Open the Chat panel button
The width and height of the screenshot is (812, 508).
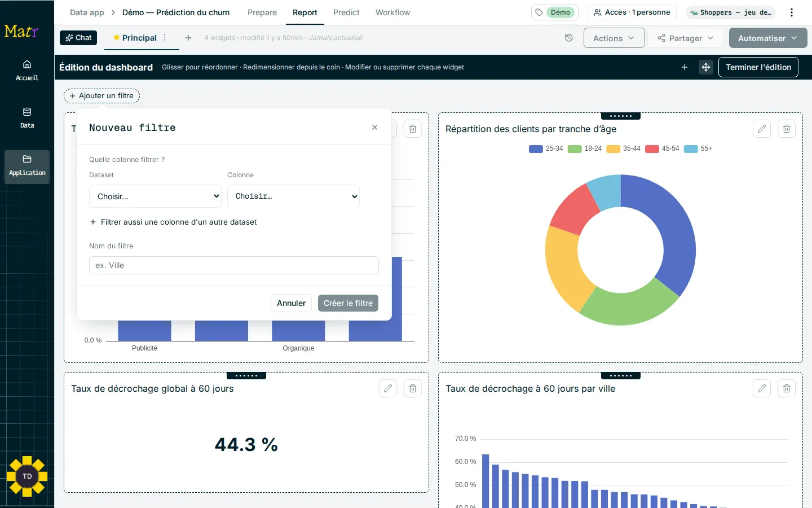click(78, 38)
